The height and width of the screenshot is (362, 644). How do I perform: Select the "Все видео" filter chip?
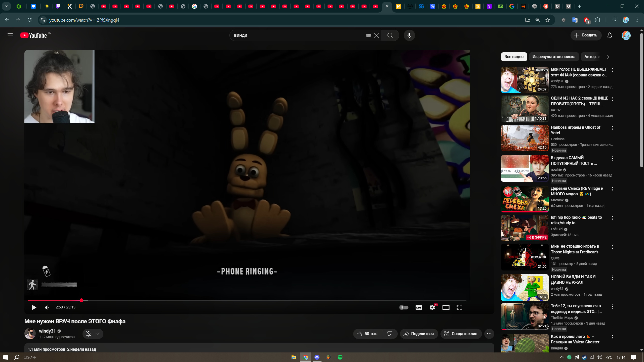tap(514, 57)
